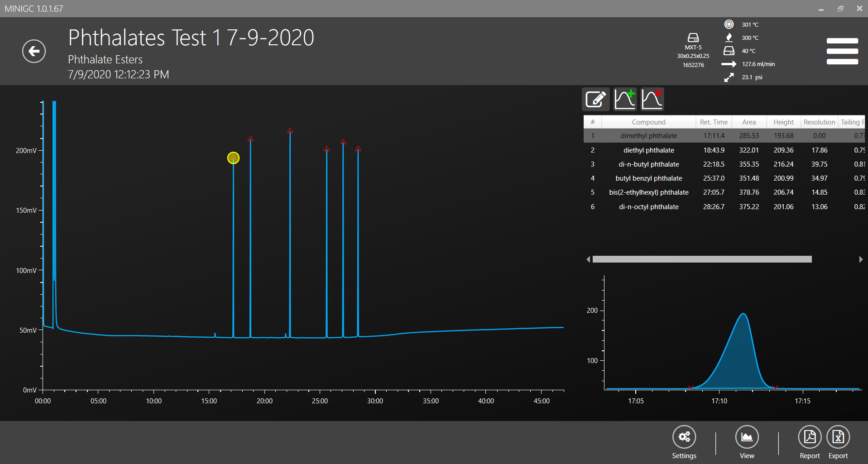Open the hamburger menu
Image resolution: width=868 pixels, height=464 pixels.
coord(842,51)
